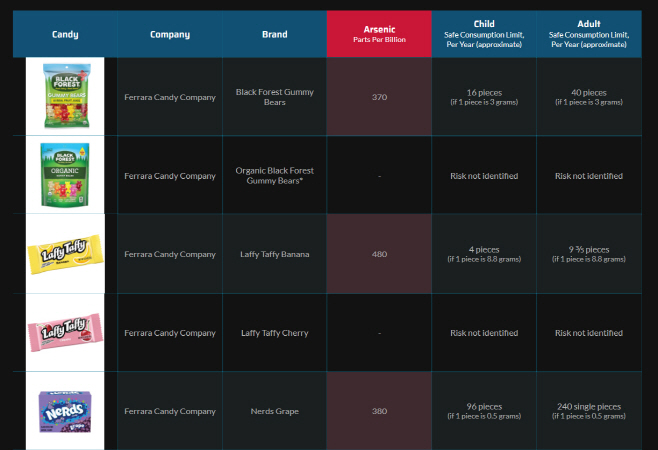
Task: Select the pink Laffy Taffy Cherry image
Action: tap(65, 332)
